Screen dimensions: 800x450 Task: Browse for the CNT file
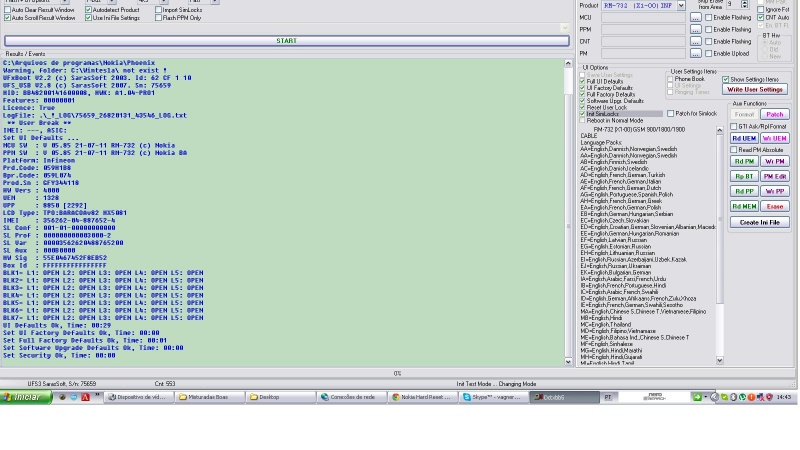[695, 41]
